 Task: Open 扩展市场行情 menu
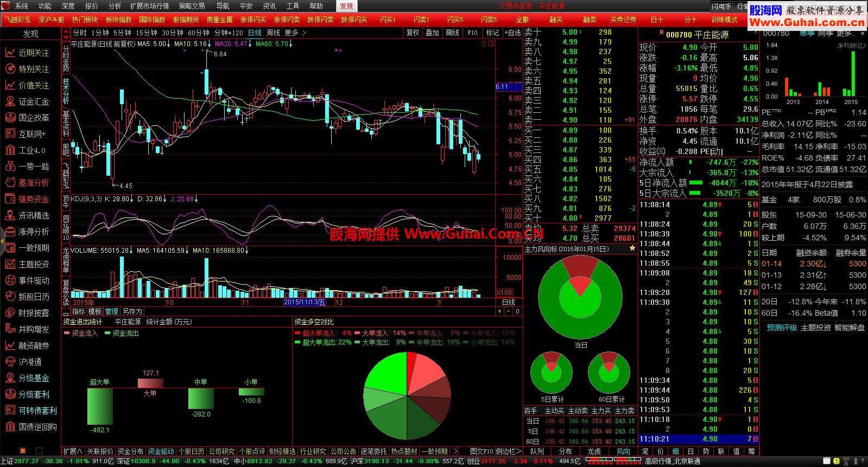coord(149,6)
